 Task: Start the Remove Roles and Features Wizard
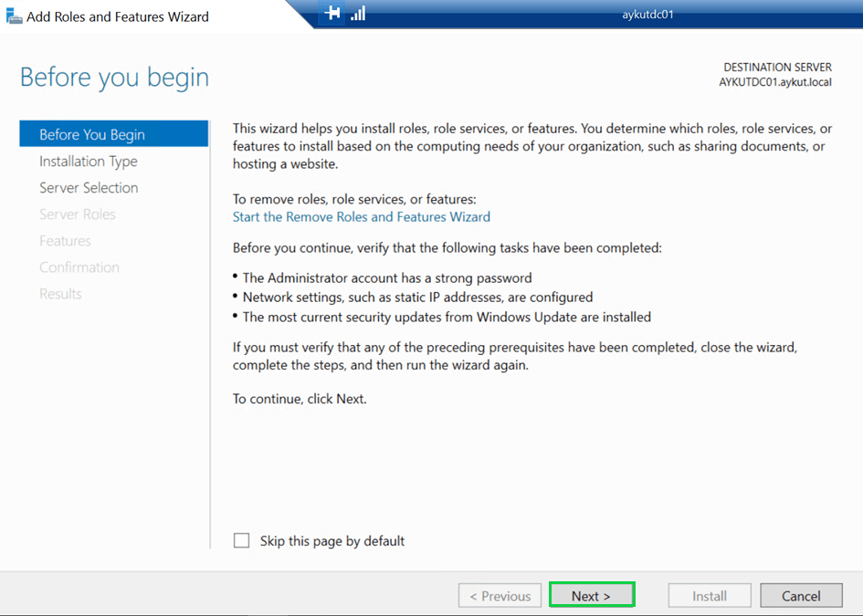click(x=362, y=217)
